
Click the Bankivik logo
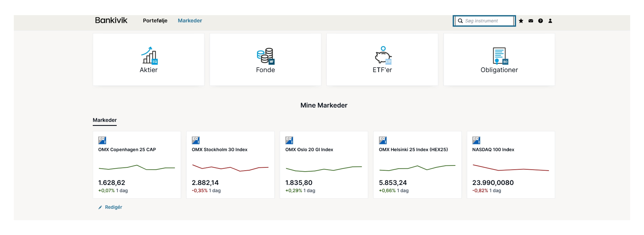point(111,20)
